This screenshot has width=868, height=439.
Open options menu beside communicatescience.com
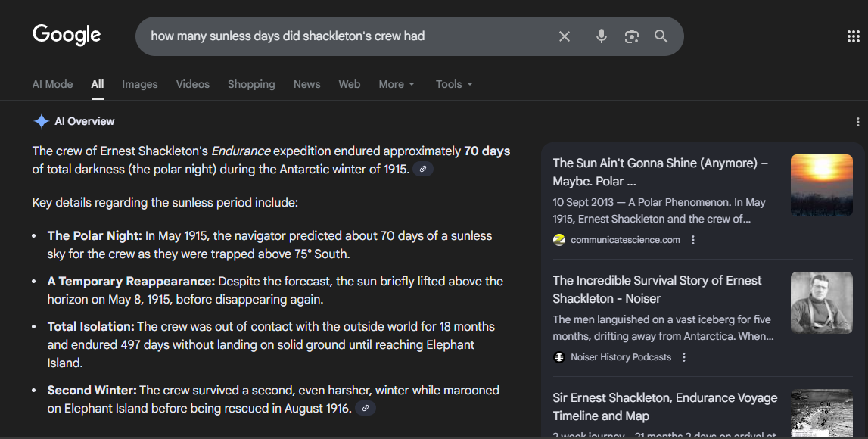(x=693, y=240)
